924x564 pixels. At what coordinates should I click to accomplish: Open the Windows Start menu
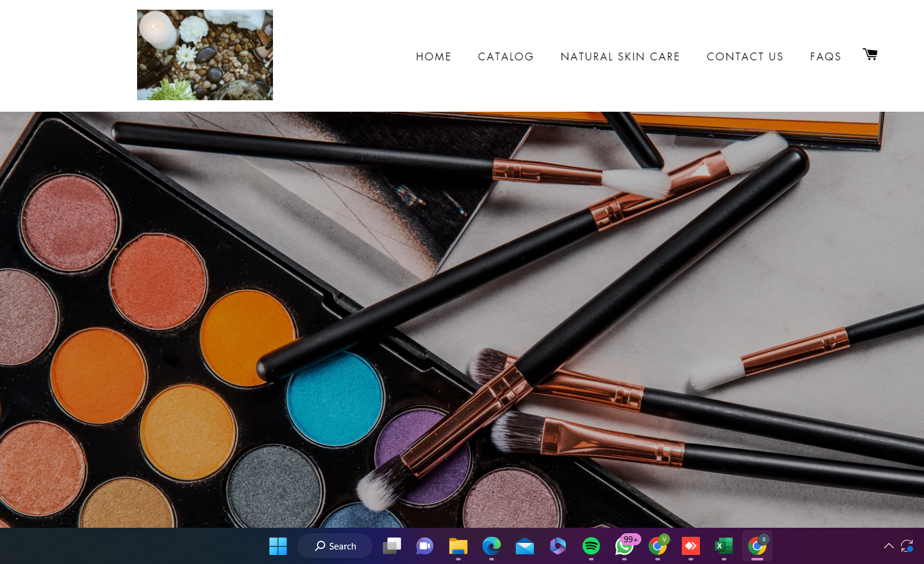tap(278, 546)
